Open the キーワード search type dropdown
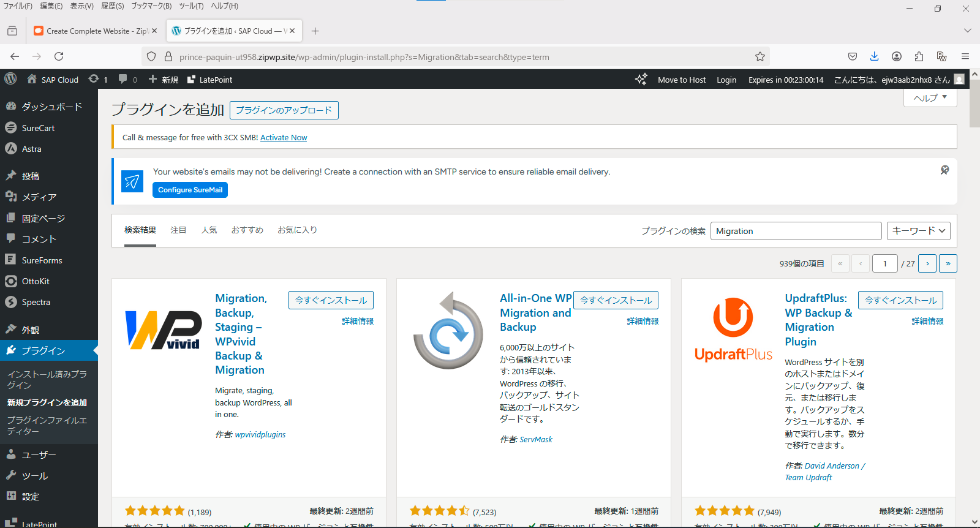Viewport: 980px width, 528px height. tap(919, 231)
